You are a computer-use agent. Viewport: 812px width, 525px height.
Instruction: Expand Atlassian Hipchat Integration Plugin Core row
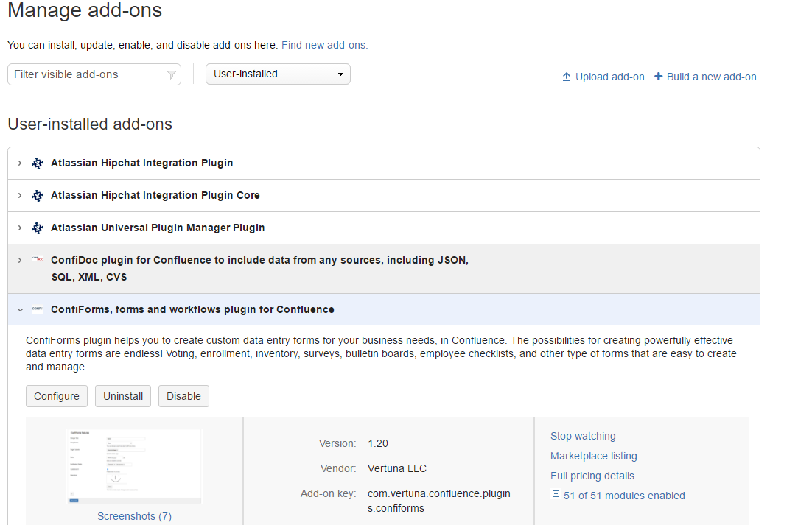[x=20, y=196]
